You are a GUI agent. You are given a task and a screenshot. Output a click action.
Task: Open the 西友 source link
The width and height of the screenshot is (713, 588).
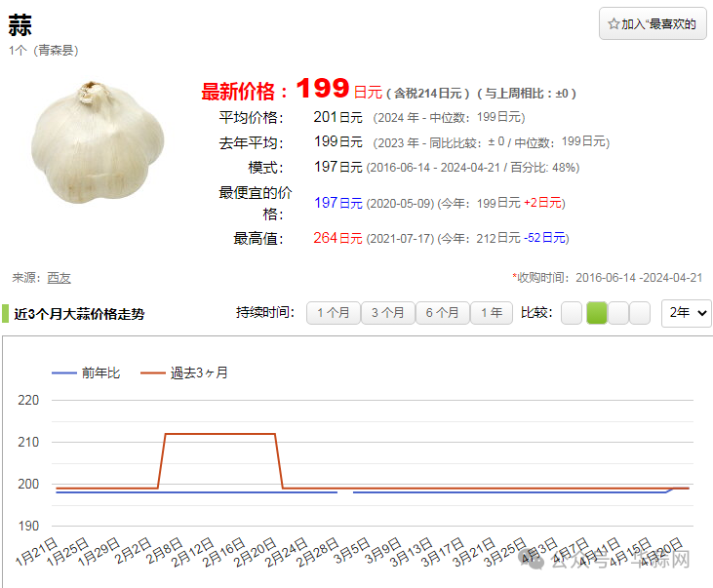[x=59, y=278]
